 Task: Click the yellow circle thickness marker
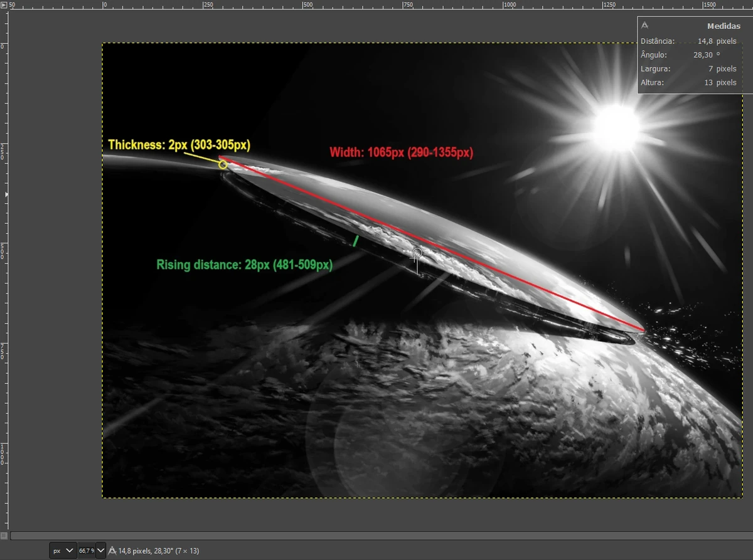point(223,164)
